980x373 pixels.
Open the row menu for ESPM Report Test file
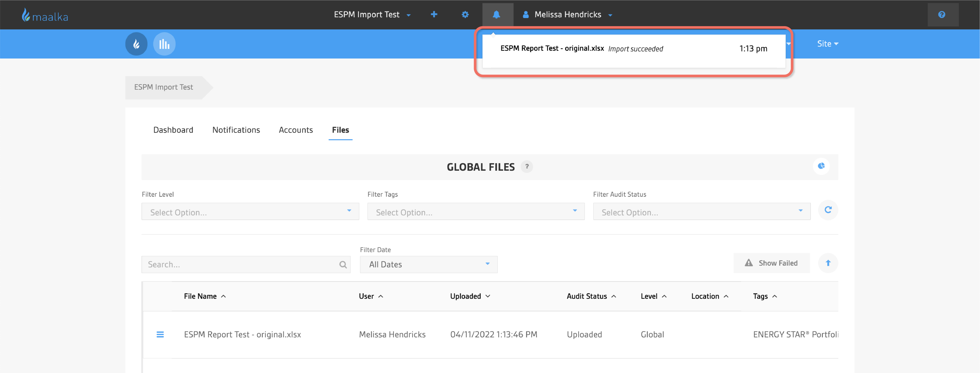(160, 334)
